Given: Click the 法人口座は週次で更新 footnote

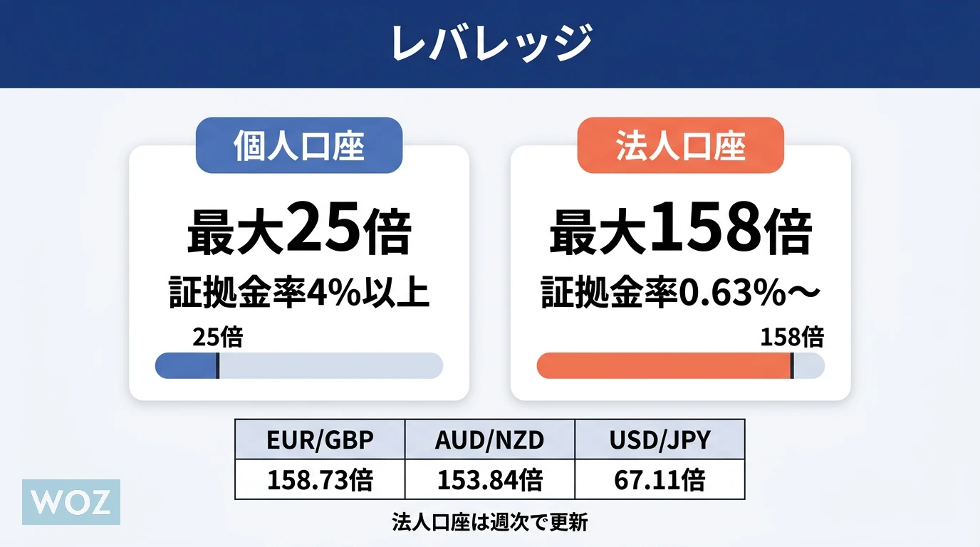Looking at the screenshot, I should click(x=489, y=522).
